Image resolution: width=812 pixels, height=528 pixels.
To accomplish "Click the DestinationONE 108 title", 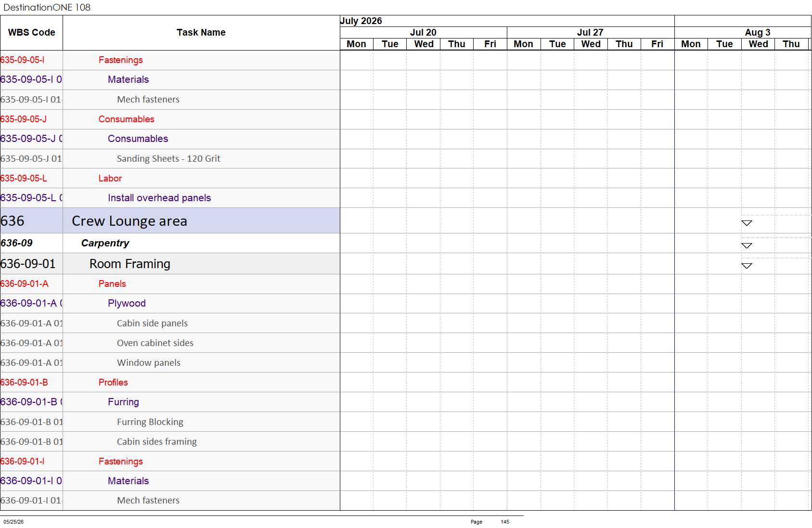I will pyautogui.click(x=47, y=7).
